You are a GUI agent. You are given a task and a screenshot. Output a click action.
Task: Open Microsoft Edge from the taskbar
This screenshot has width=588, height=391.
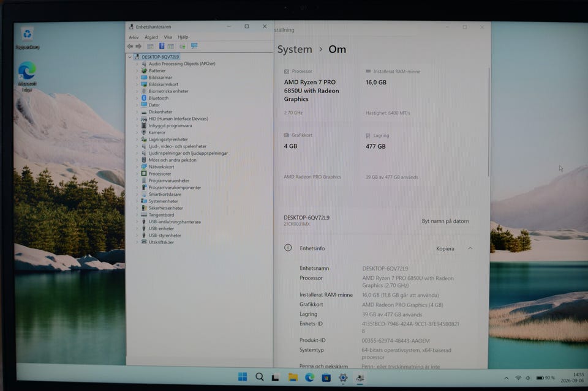[310, 377]
